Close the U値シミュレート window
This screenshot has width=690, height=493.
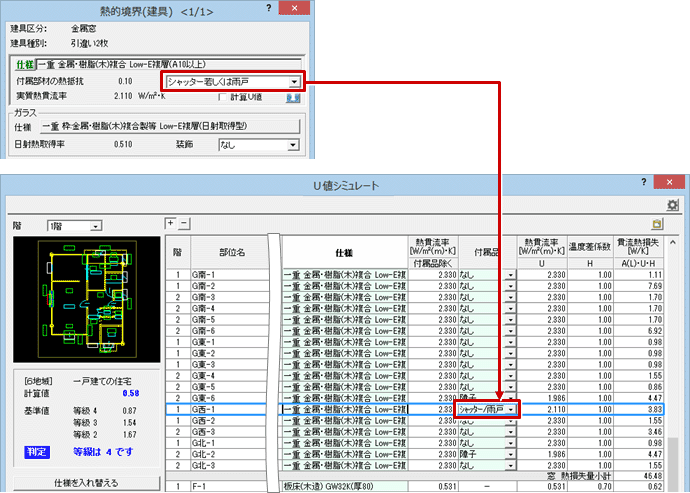pos(669,182)
